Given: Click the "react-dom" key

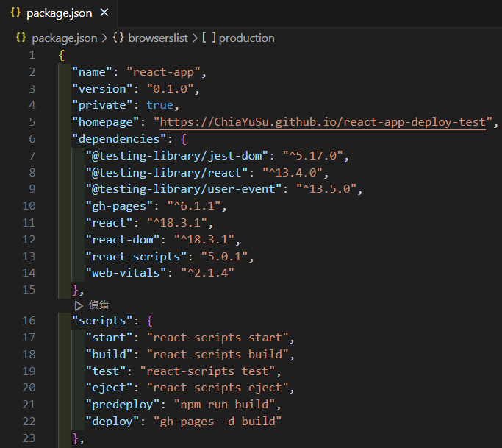Looking at the screenshot, I should pyautogui.click(x=122, y=240).
